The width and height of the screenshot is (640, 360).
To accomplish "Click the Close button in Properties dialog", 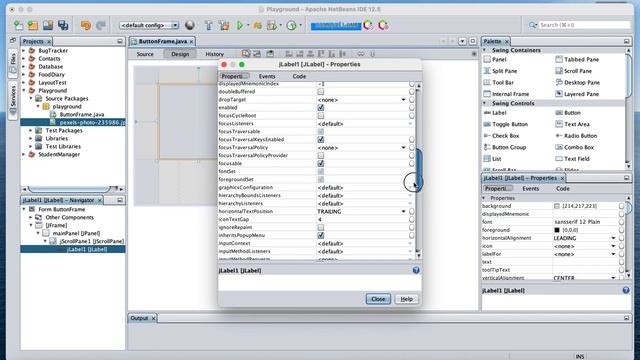I will (378, 299).
